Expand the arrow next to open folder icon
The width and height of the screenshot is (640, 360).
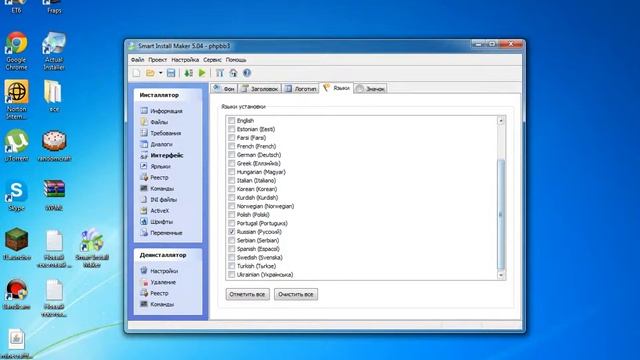(x=160, y=73)
